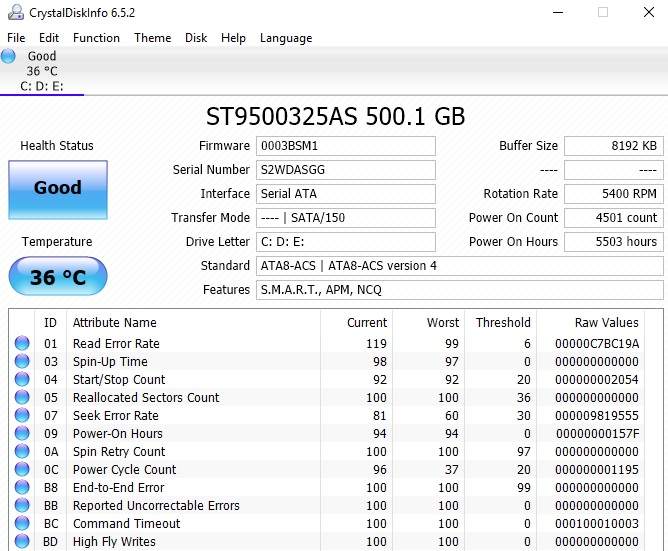Click the Serial Number field
Image resolution: width=668 pixels, height=551 pixels.
point(345,170)
